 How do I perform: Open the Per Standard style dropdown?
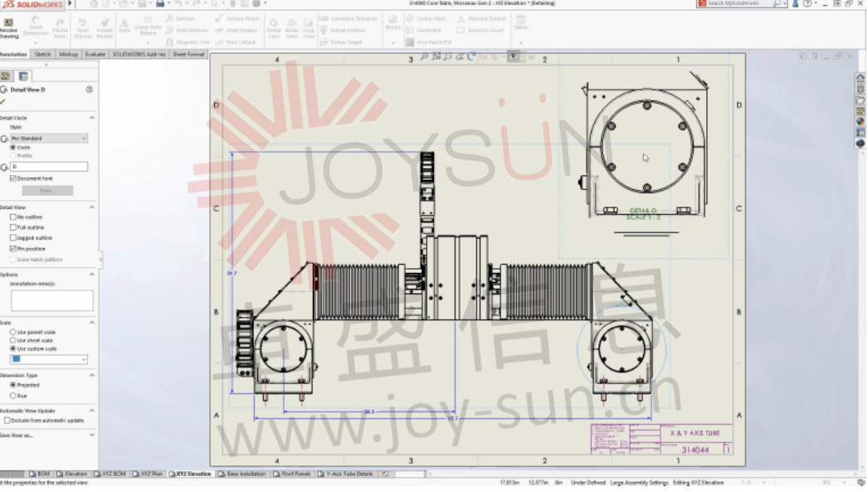pos(85,138)
